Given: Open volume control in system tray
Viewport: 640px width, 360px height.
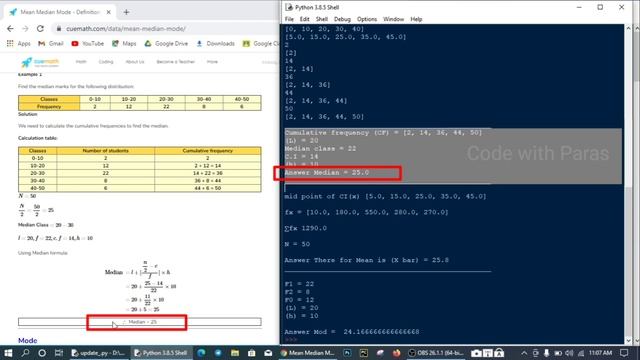Looking at the screenshot, I should click(569, 353).
